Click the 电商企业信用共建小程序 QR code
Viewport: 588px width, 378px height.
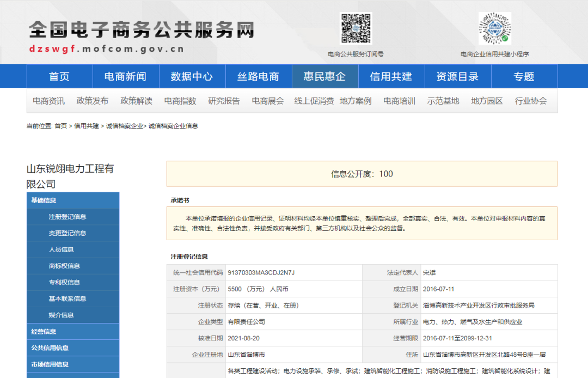click(x=494, y=28)
